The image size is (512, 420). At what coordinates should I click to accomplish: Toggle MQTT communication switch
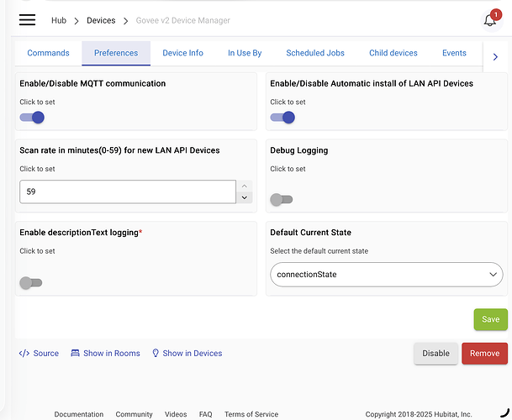[x=32, y=118]
